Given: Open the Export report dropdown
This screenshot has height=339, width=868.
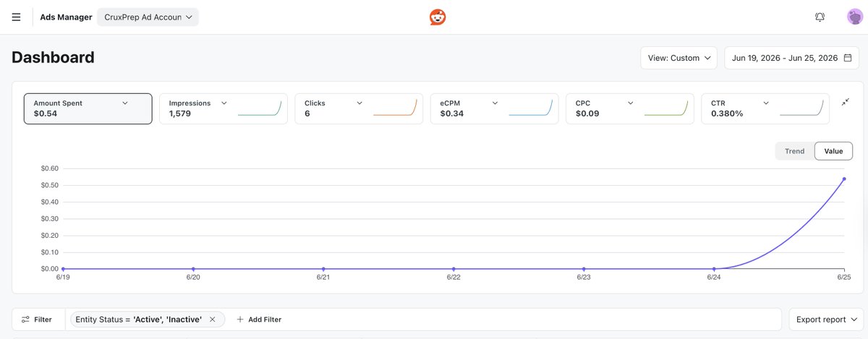Looking at the screenshot, I should click(x=827, y=319).
